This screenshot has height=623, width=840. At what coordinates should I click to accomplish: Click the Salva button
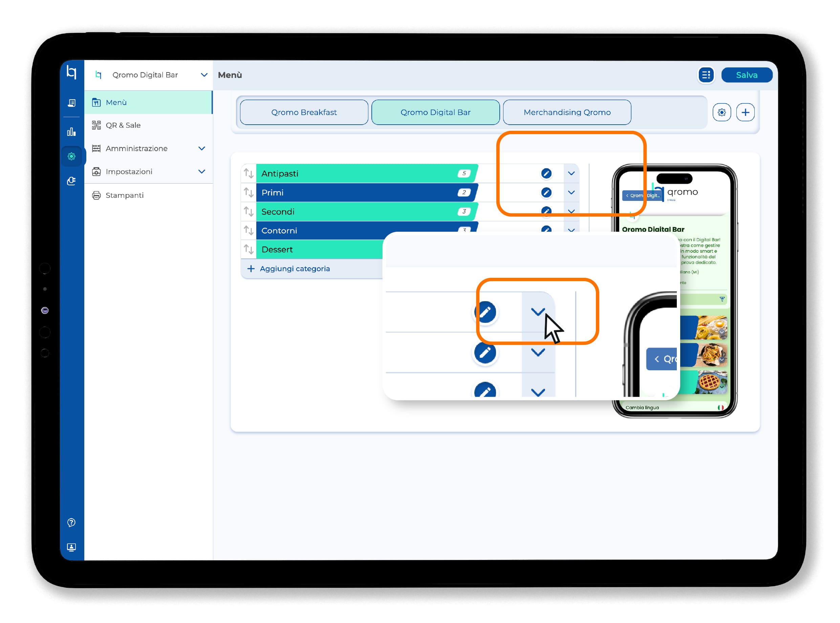point(746,75)
